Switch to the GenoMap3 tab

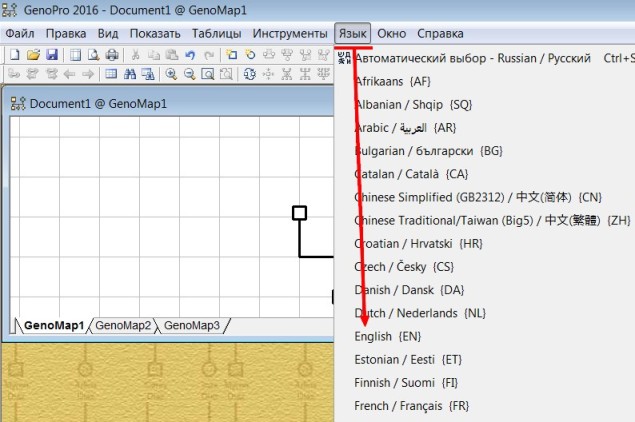191,325
